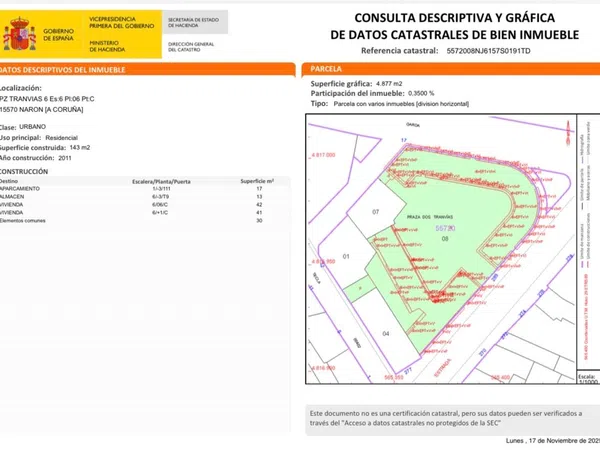Click surface value 42
The image size is (600, 450).
pyautogui.click(x=259, y=205)
